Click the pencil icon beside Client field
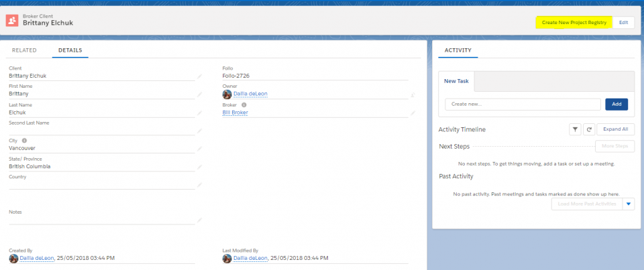 (199, 76)
